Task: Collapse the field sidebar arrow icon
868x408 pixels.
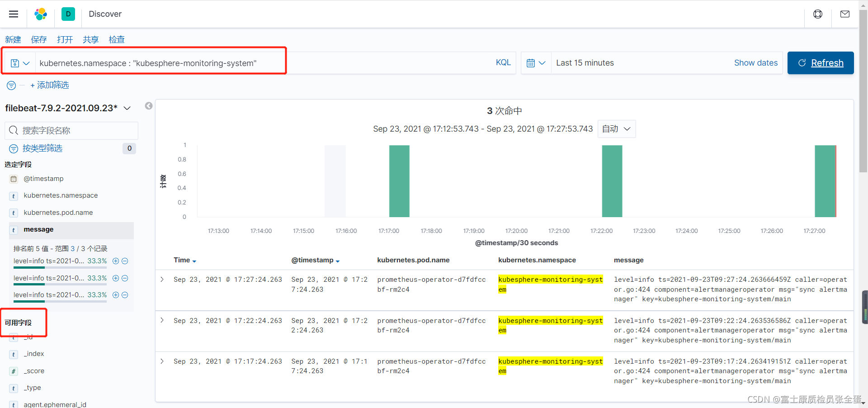Action: (x=149, y=106)
